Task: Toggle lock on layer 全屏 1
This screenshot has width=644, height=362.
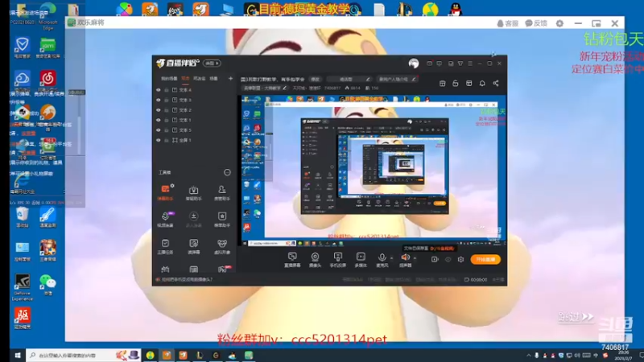Action: pos(167,140)
